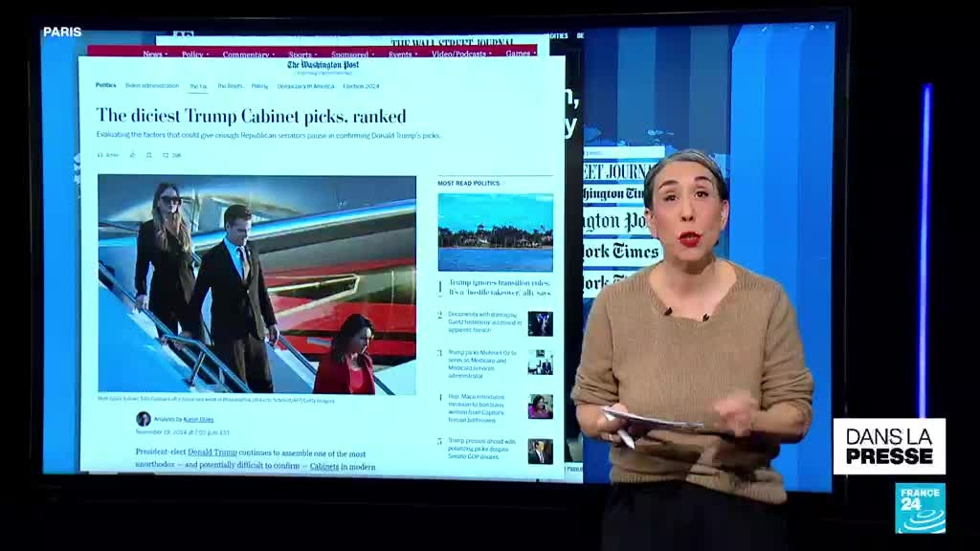The height and width of the screenshot is (551, 980).
Task: Select the Politics section tab
Action: coord(105,85)
